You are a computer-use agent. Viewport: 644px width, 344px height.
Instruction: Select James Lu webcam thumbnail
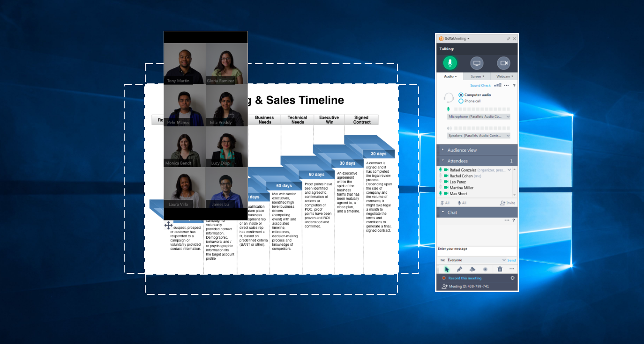tap(226, 188)
